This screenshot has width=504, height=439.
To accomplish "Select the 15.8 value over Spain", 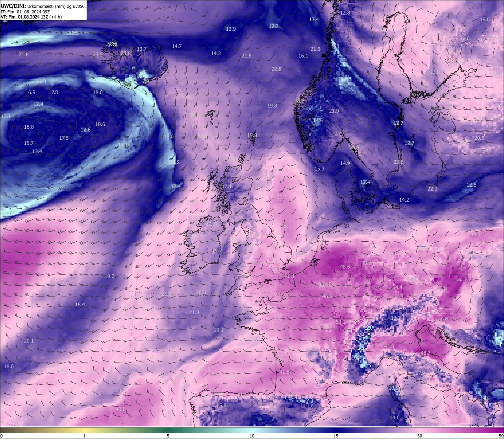I will [221, 405].
